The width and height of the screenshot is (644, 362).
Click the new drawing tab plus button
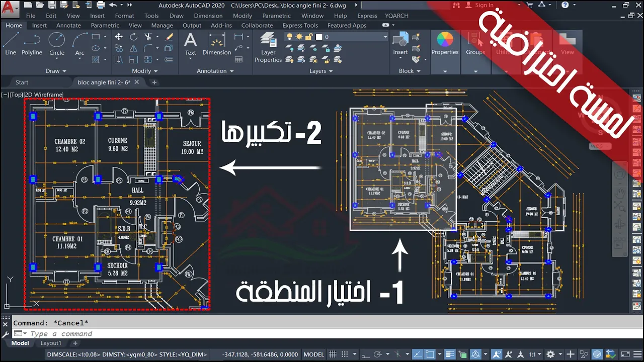[154, 82]
